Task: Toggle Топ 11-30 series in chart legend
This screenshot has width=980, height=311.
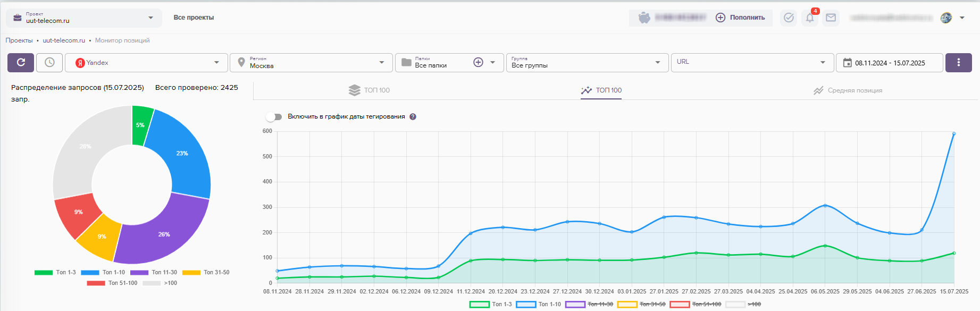Action: coord(589,305)
